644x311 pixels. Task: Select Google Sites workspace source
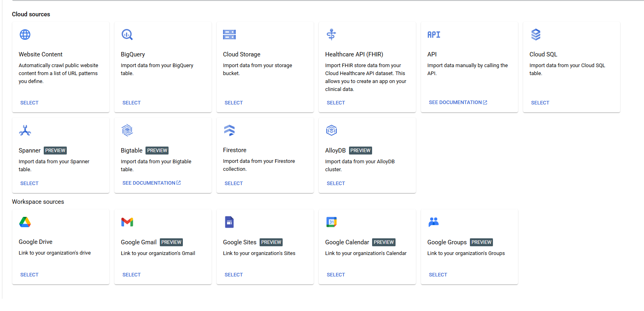click(234, 275)
